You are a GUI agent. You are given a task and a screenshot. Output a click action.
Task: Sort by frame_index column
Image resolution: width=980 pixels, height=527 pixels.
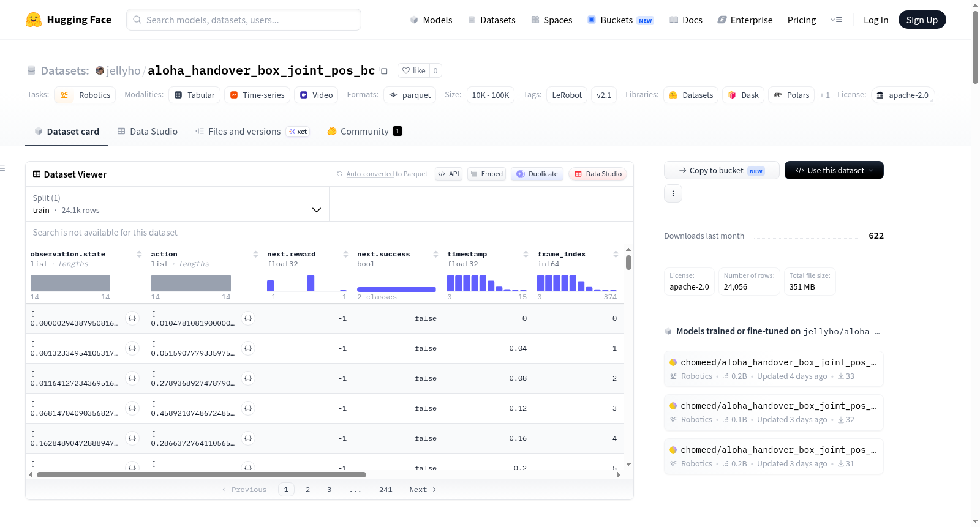pos(616,254)
